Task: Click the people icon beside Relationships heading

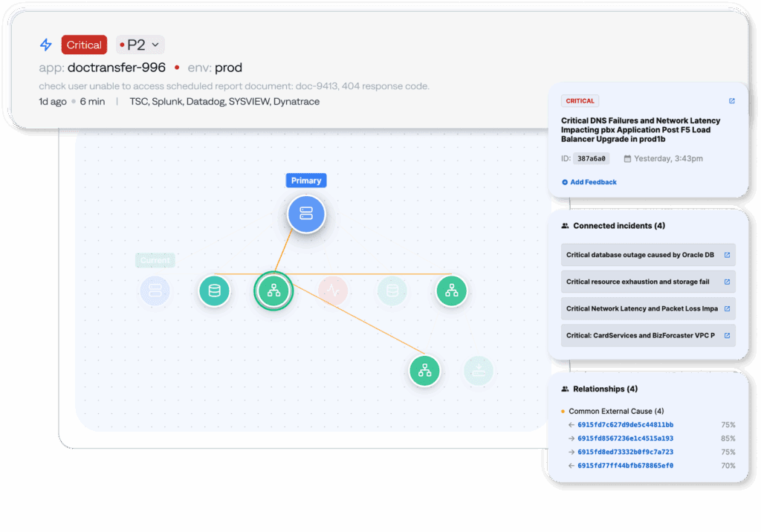Action: click(x=566, y=389)
